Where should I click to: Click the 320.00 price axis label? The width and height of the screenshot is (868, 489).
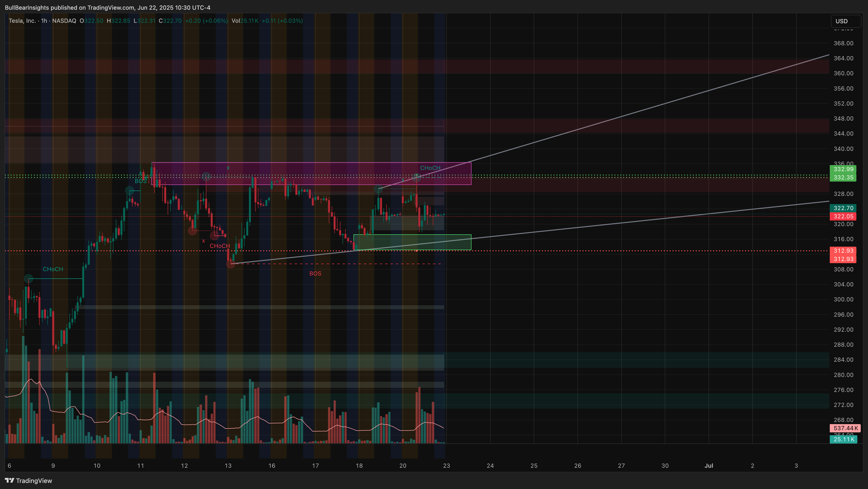[x=844, y=224]
